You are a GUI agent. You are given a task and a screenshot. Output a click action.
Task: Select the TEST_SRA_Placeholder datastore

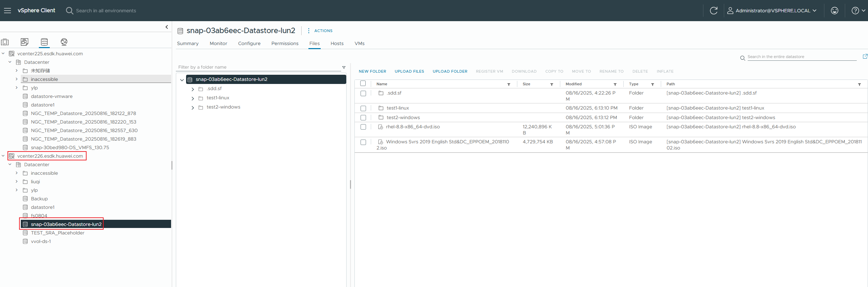pyautogui.click(x=57, y=233)
